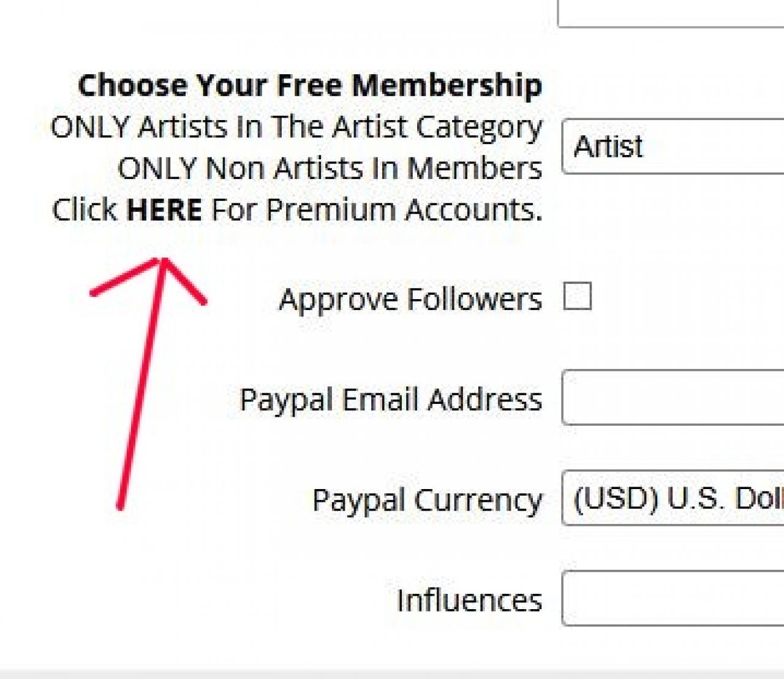
Task: Click the ONLY Non Artists In Members line
Action: pos(330,169)
